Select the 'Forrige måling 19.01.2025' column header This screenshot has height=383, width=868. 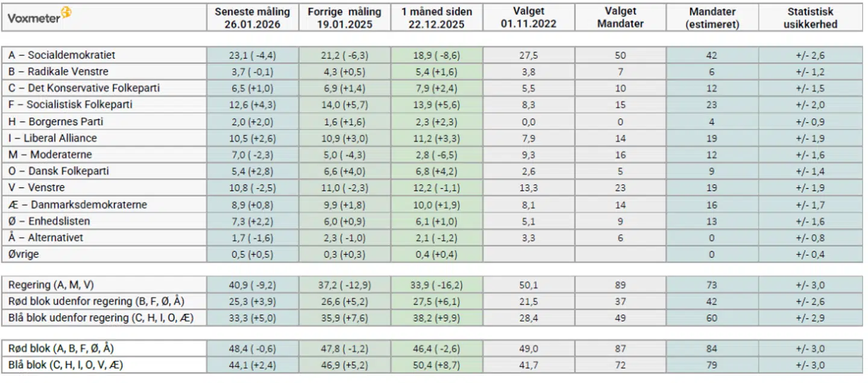(344, 18)
